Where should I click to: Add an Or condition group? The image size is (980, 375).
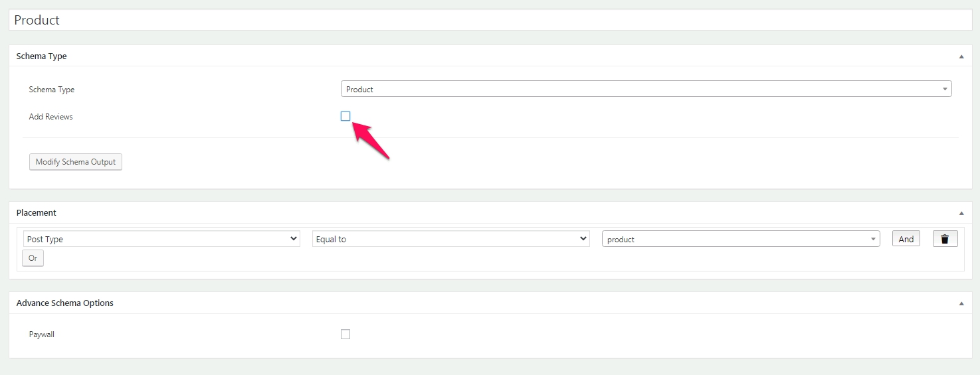click(x=33, y=258)
